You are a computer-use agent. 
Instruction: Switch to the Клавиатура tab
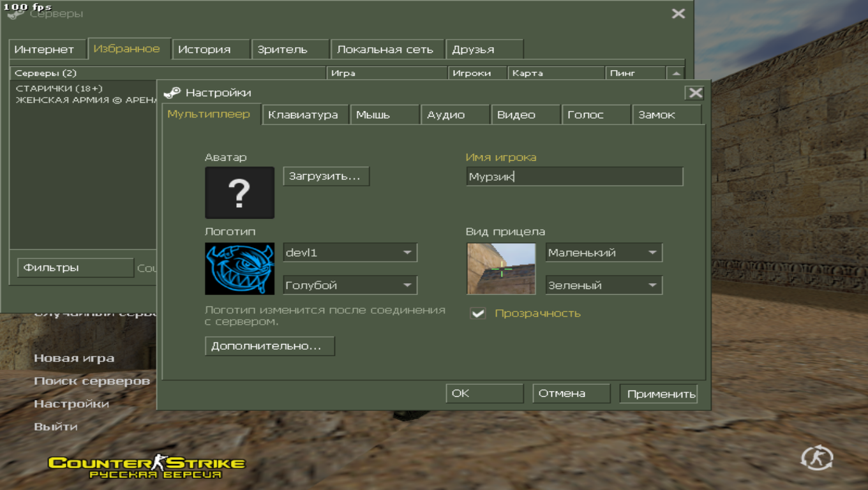tap(306, 115)
